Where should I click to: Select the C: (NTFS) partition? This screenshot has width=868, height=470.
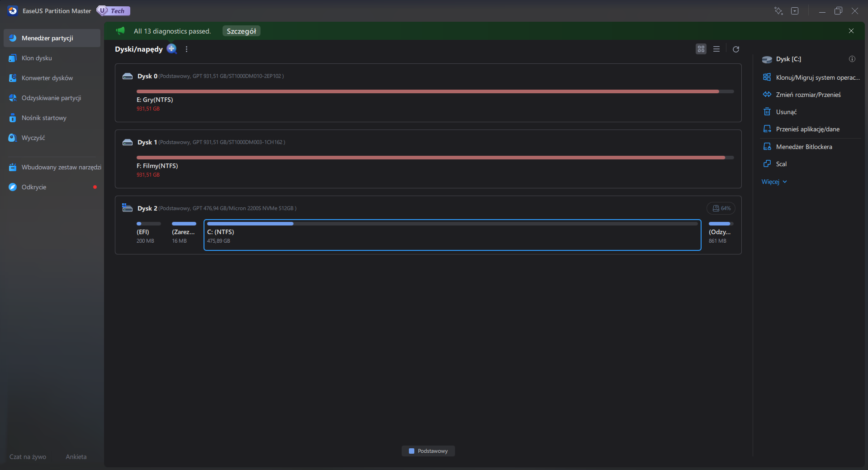[x=452, y=235]
